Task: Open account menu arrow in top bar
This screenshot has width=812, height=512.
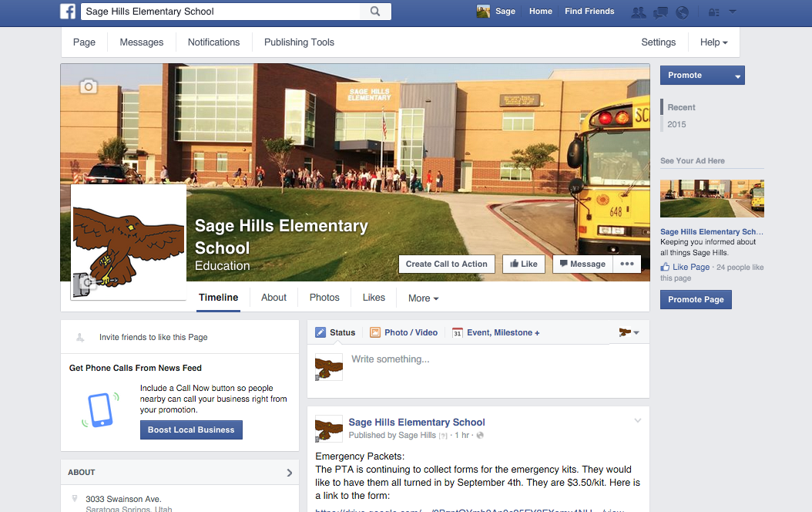Action: (x=732, y=12)
